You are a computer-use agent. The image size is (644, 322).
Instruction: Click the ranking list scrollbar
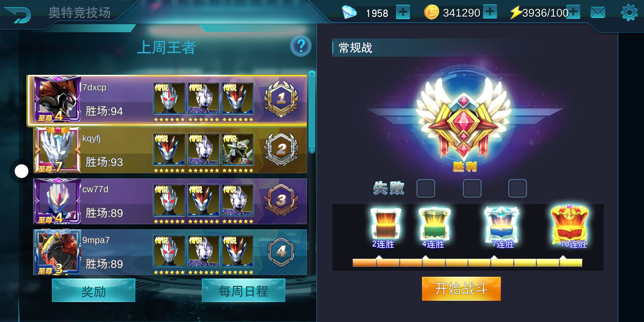pyautogui.click(x=312, y=112)
